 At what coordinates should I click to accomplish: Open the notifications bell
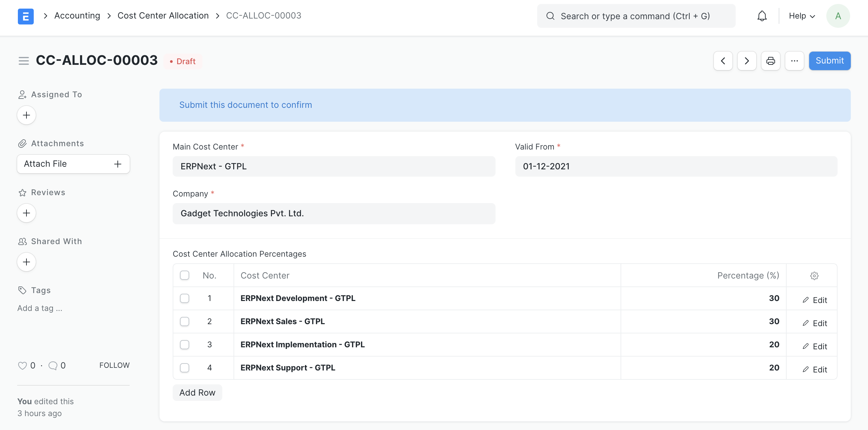click(762, 16)
